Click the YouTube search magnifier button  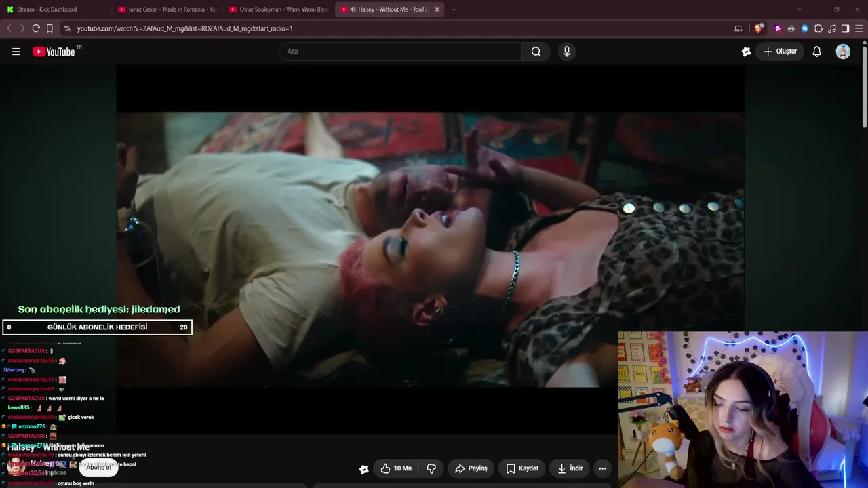point(536,52)
